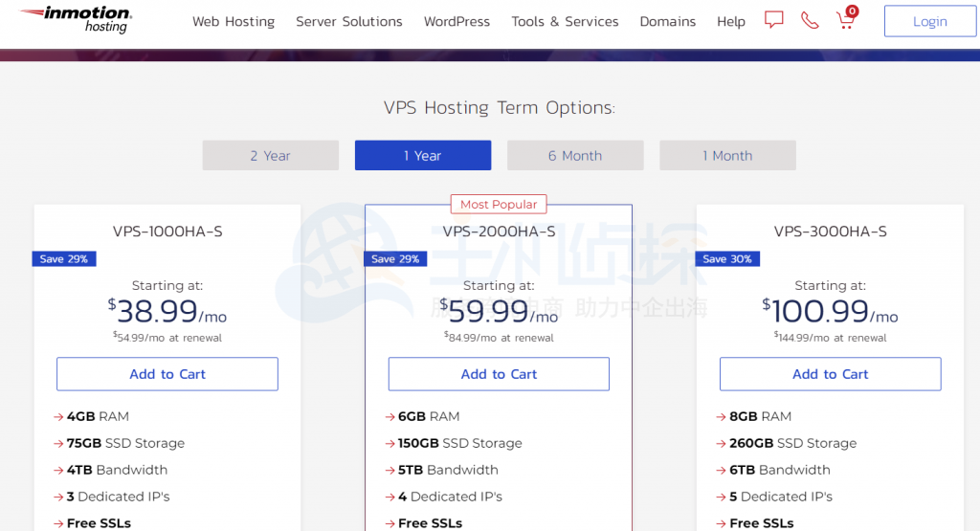This screenshot has height=531, width=980.
Task: Click the VPS-2000HA-S plan title
Action: [x=499, y=232]
